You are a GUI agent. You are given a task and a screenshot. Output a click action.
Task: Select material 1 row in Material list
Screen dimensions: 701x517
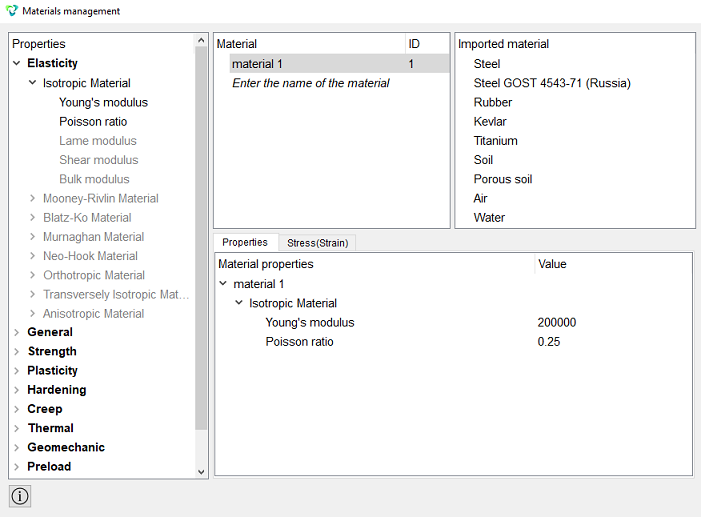pyautogui.click(x=339, y=64)
